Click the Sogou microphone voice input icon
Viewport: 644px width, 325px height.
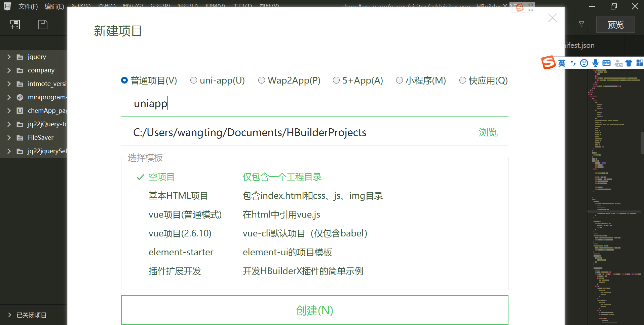596,63
